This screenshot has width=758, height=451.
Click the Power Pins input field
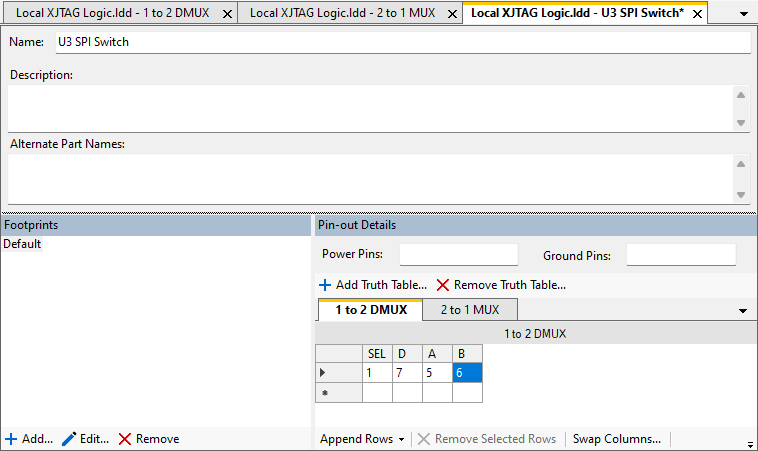(x=459, y=255)
